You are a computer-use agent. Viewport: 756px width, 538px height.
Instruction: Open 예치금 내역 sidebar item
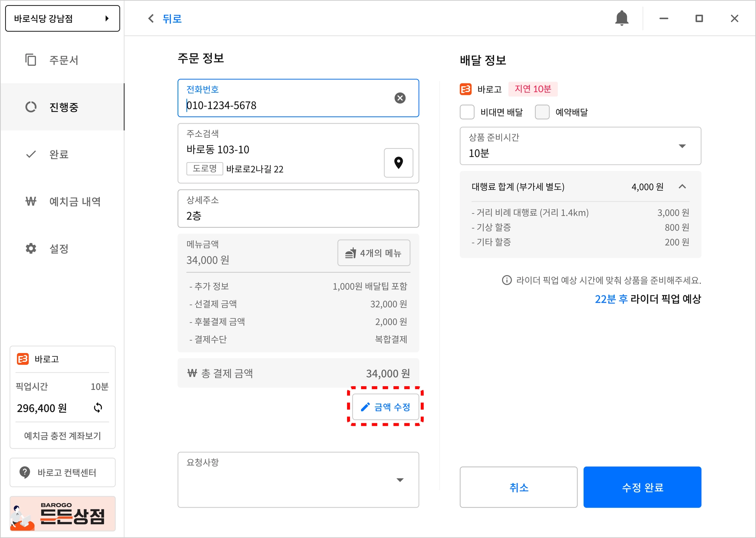click(75, 202)
